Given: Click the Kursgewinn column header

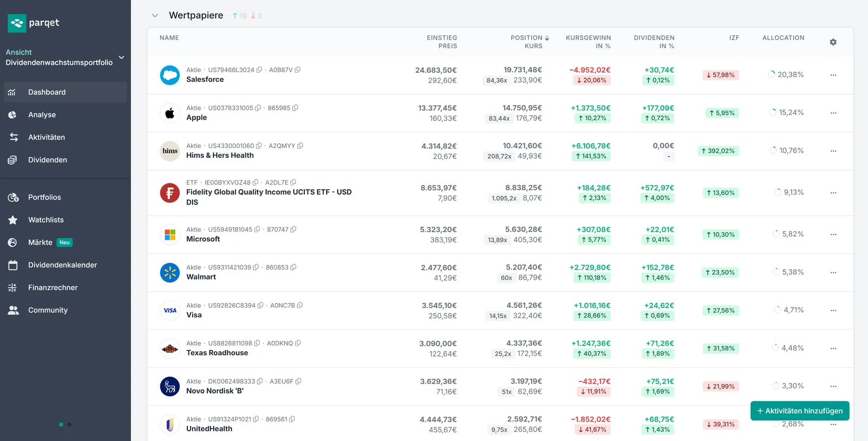Looking at the screenshot, I should coord(588,42).
